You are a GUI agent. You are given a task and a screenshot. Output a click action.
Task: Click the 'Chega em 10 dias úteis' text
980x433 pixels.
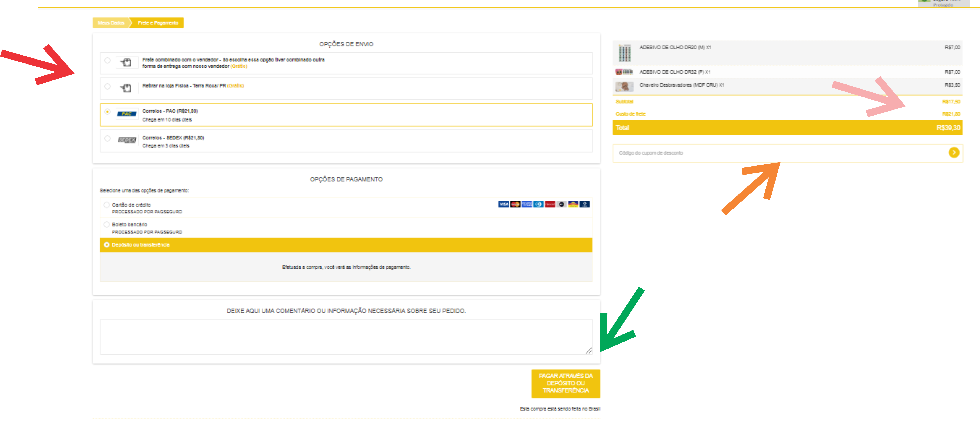click(167, 120)
